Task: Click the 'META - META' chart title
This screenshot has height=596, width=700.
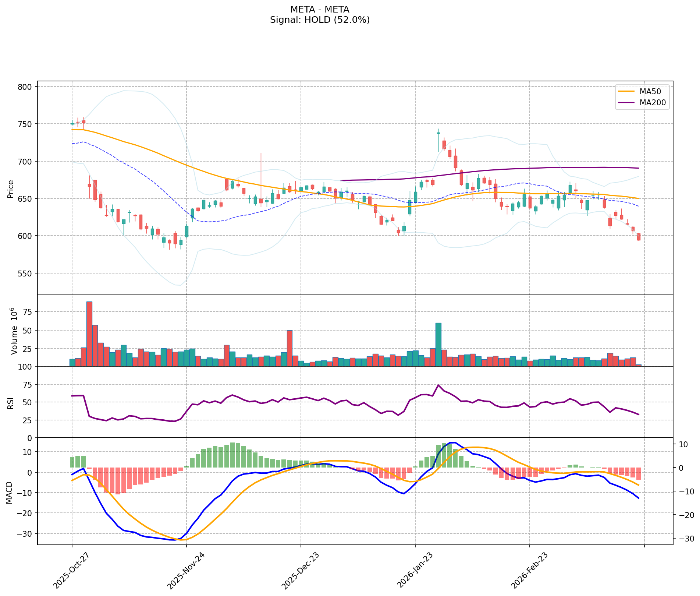Action: (x=320, y=9)
